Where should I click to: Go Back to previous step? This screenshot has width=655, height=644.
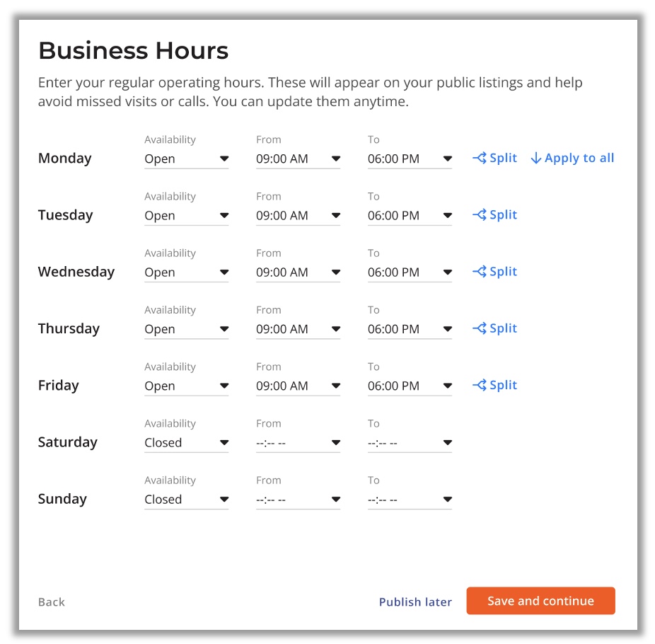(52, 602)
